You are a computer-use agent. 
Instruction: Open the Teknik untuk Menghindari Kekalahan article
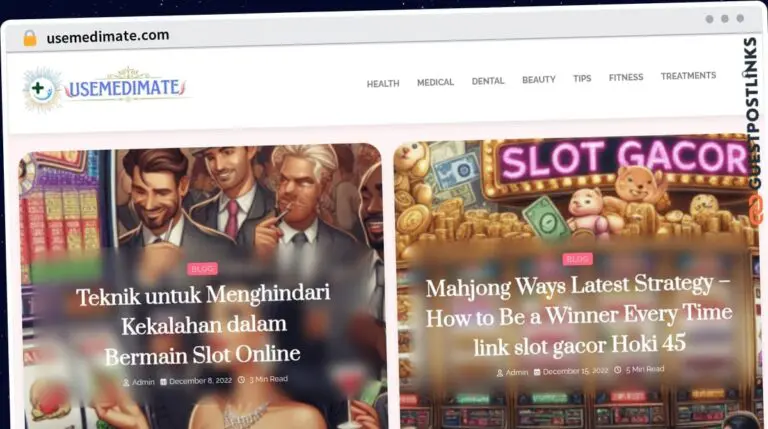click(203, 325)
